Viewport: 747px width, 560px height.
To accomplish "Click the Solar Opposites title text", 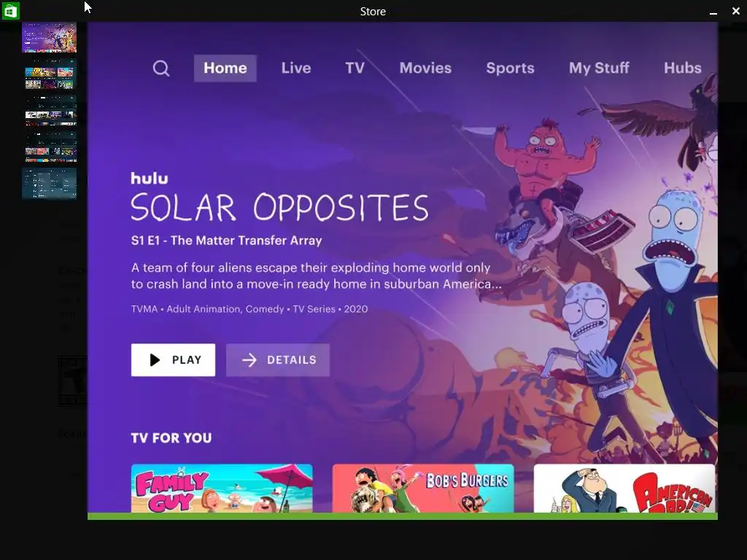I will click(x=279, y=207).
